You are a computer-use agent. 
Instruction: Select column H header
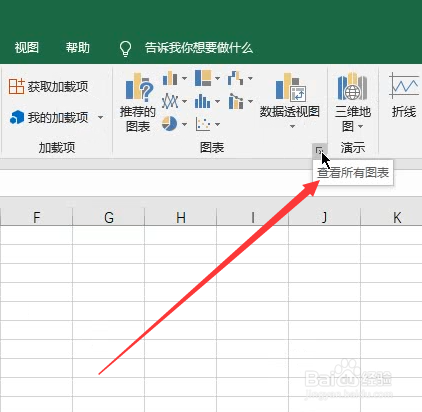pyautogui.click(x=181, y=217)
